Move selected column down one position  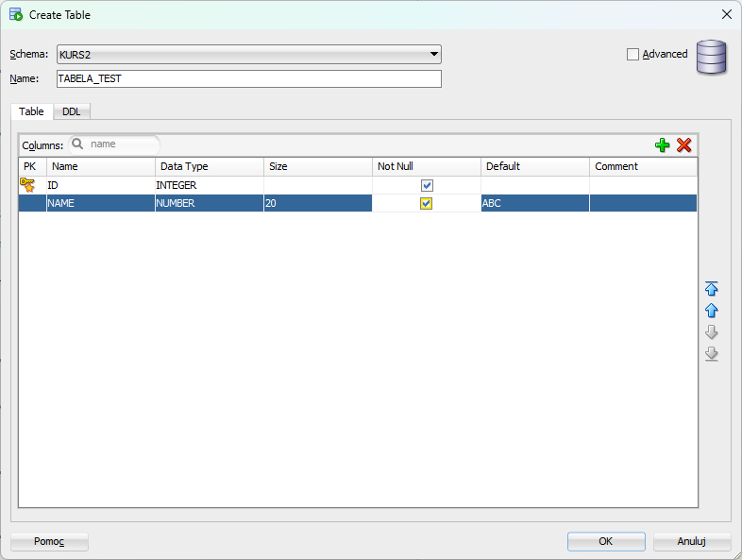pos(712,332)
